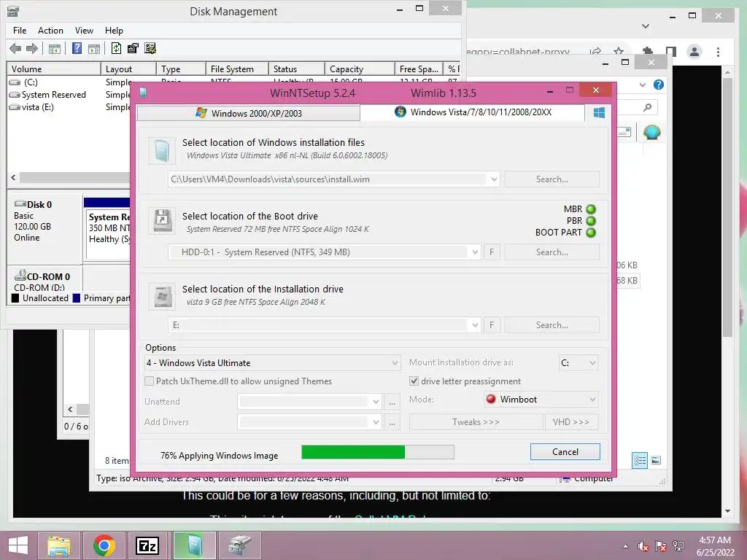Click Chrome's share page icon
The image size is (747, 560).
(x=595, y=52)
